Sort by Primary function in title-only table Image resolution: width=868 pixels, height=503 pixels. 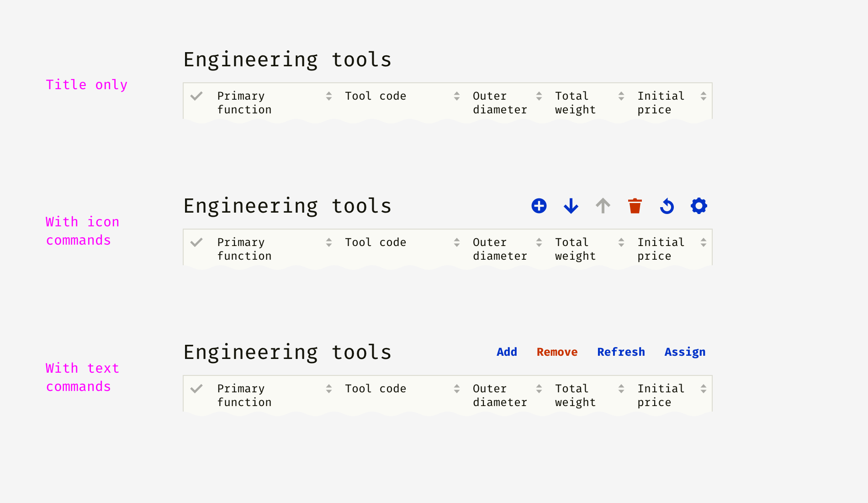point(329,96)
